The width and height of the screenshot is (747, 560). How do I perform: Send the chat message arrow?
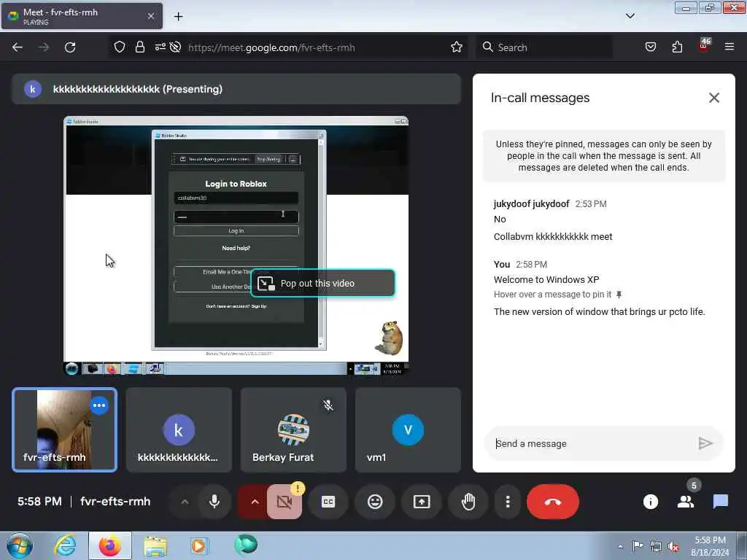click(705, 443)
